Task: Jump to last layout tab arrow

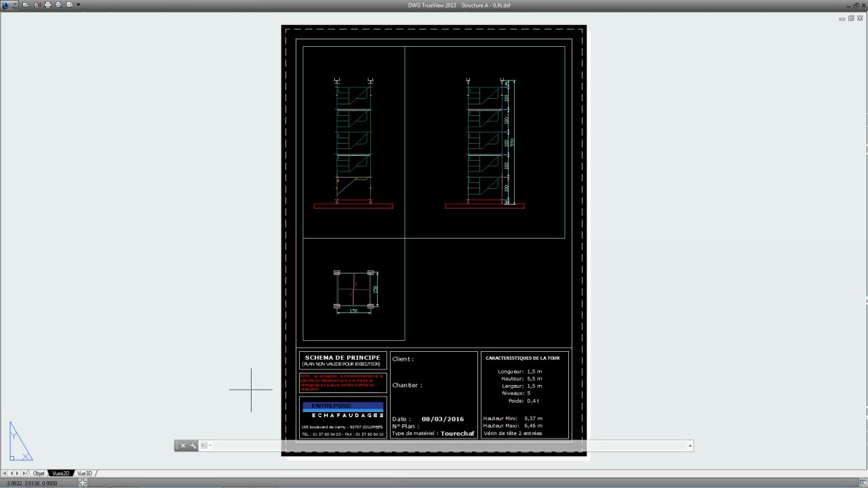Action: point(25,473)
